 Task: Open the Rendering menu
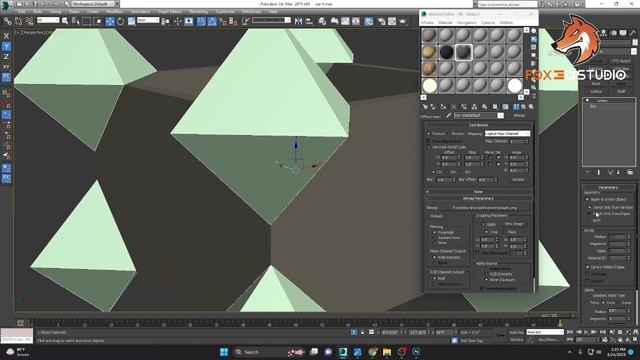pyautogui.click(x=199, y=12)
